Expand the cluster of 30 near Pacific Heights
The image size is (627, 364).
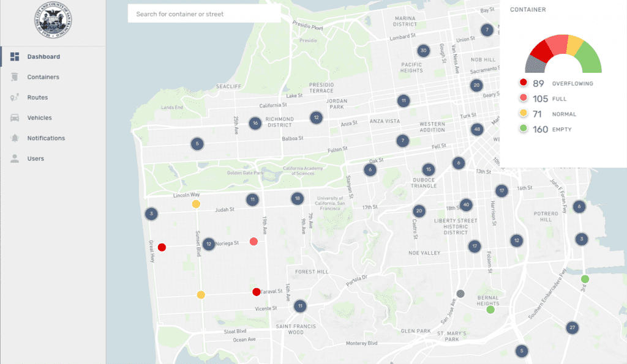tap(422, 51)
